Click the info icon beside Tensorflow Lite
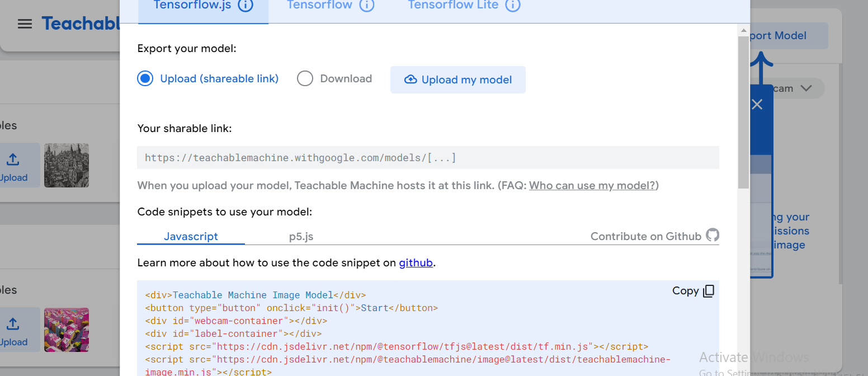 coord(513,6)
